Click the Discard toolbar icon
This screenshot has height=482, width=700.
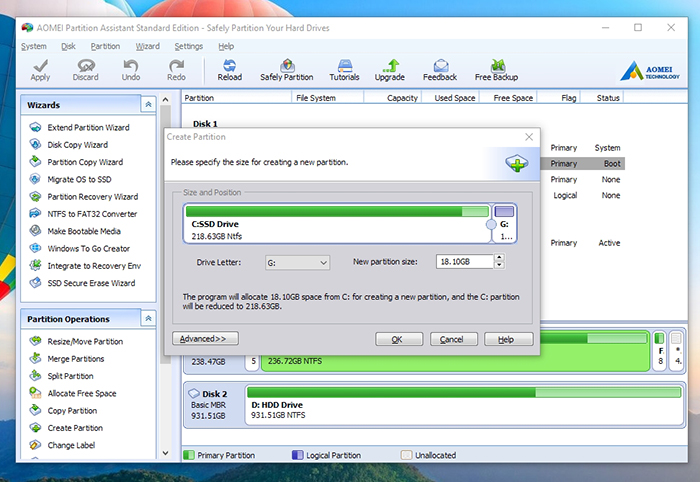(86, 66)
